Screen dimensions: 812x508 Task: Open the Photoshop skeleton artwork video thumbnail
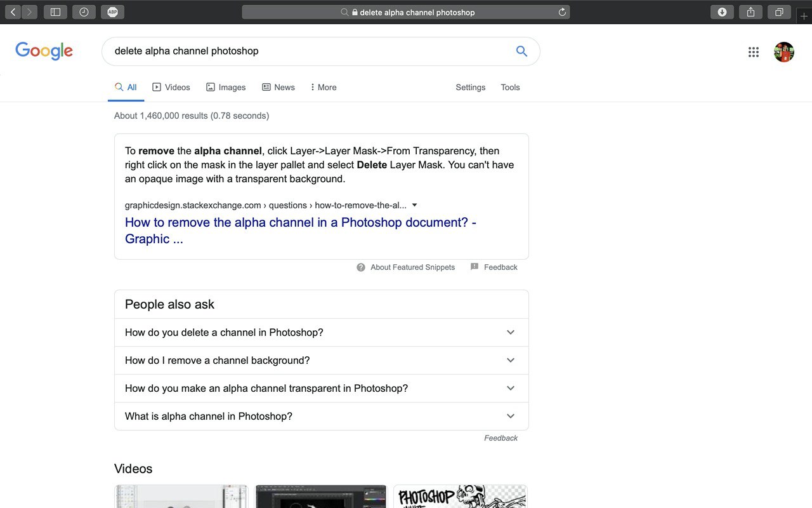pyautogui.click(x=460, y=497)
